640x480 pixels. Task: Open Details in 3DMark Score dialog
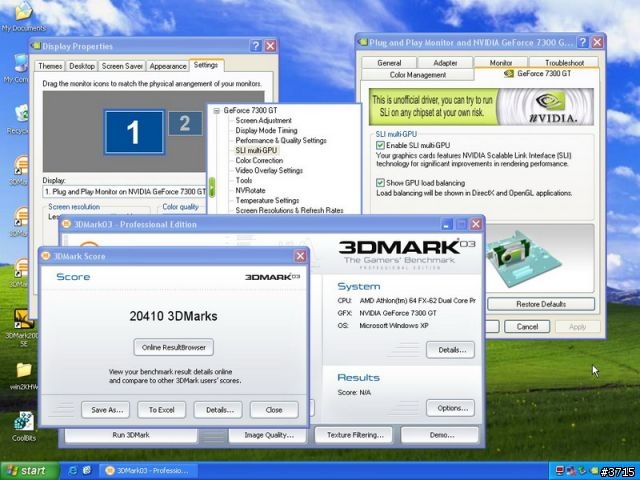218,410
